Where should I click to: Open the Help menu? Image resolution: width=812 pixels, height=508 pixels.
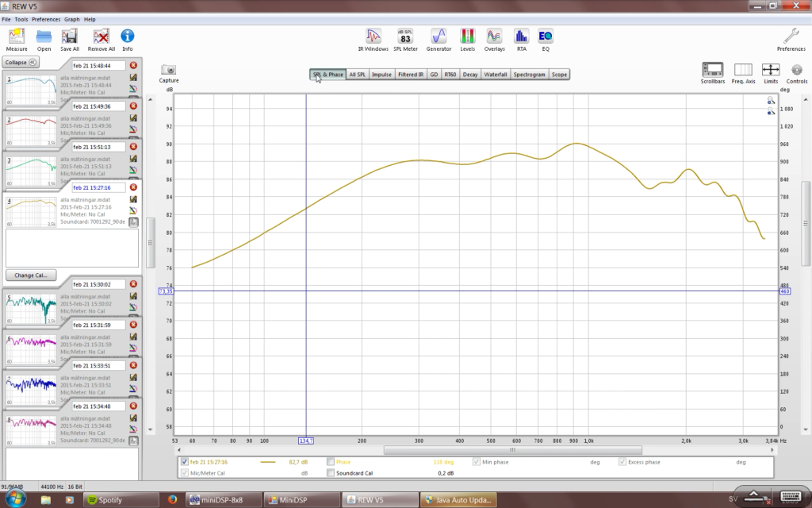[x=90, y=19]
